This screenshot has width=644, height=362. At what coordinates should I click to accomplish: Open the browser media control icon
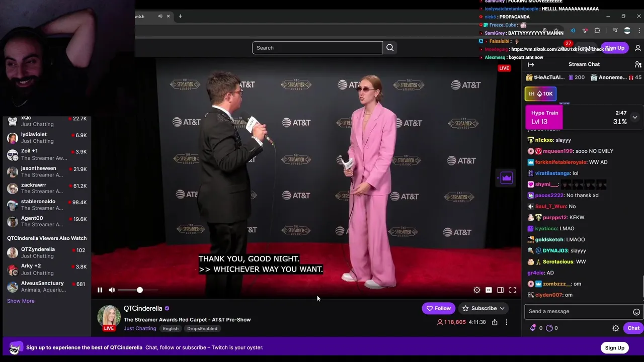pos(615,31)
